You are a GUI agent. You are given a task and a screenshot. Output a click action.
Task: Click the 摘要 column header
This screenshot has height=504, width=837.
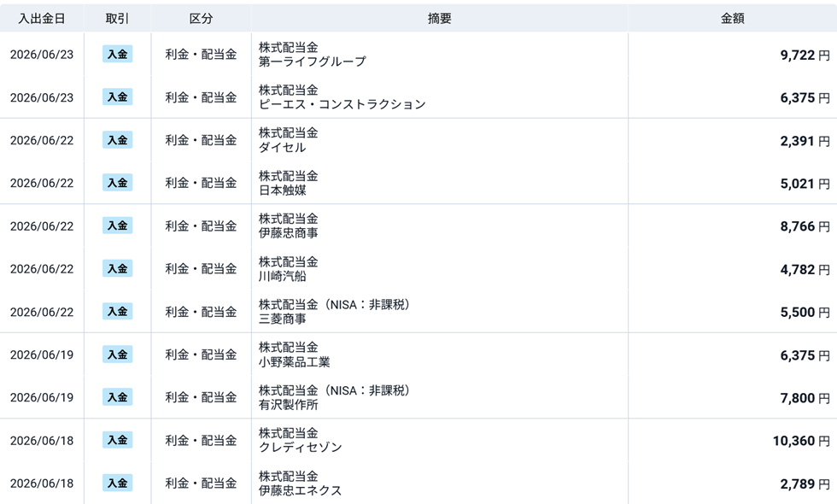(x=439, y=19)
